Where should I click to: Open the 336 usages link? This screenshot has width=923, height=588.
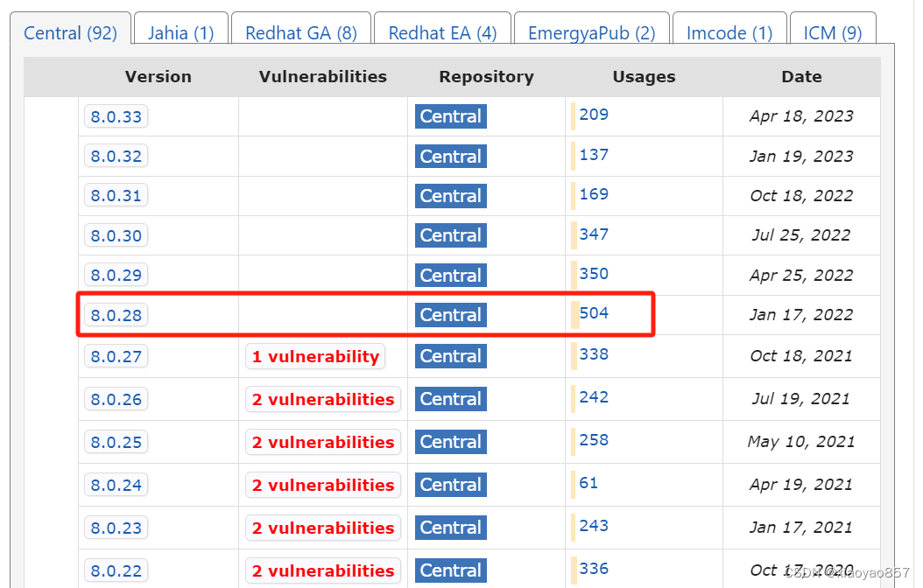[594, 569]
